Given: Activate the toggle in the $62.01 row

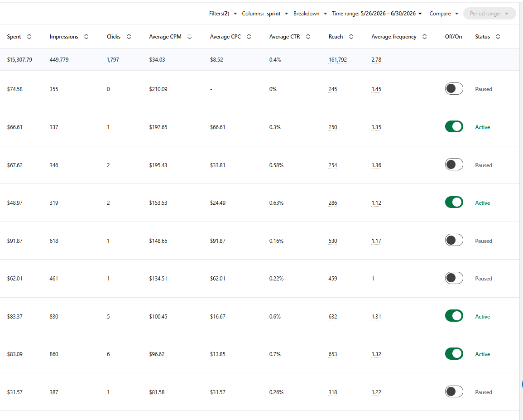Looking at the screenshot, I should click(x=454, y=278).
